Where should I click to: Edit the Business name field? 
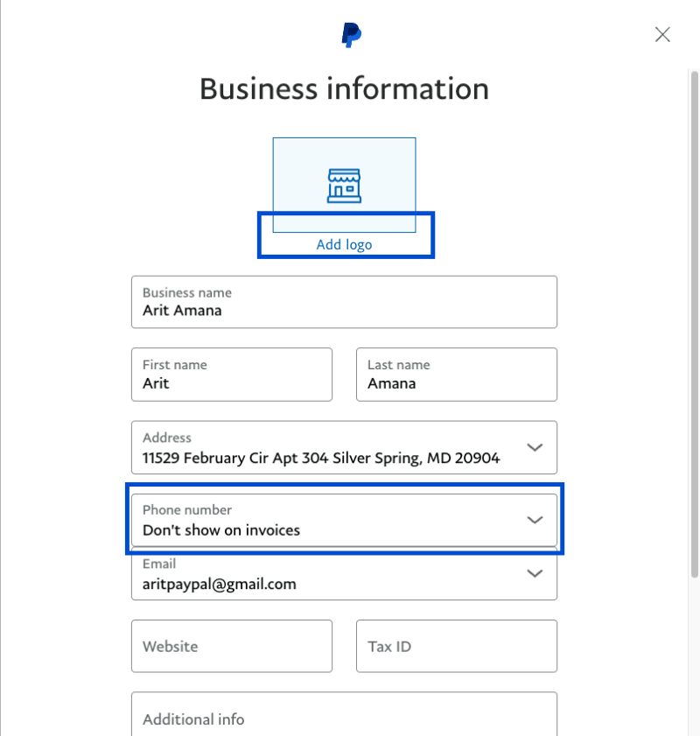coord(344,303)
